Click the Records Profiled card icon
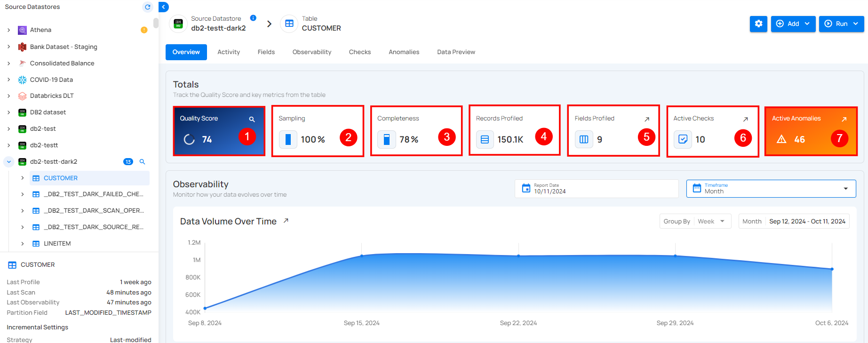Image resolution: width=868 pixels, height=343 pixels. 485,139
